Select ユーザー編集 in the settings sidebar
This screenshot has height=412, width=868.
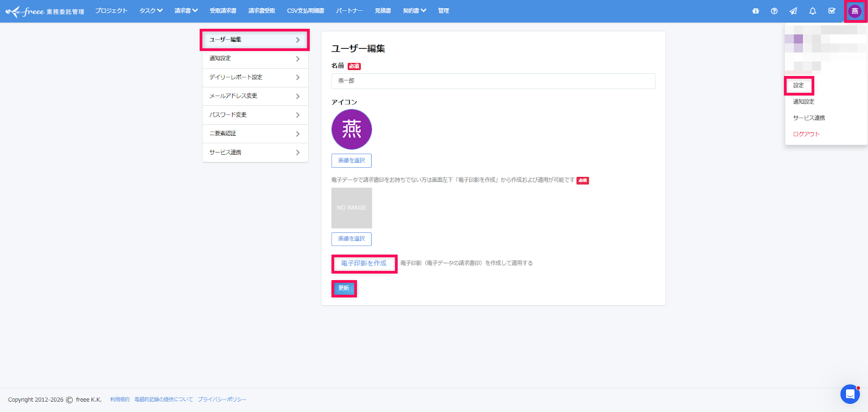[255, 40]
